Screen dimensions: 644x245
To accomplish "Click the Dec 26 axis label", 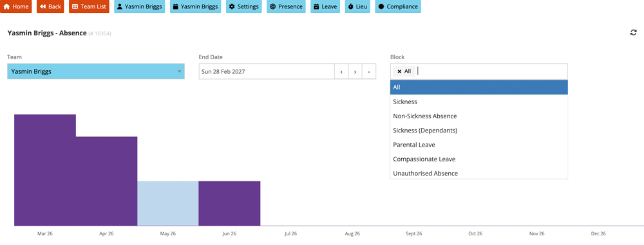I will (x=598, y=233).
